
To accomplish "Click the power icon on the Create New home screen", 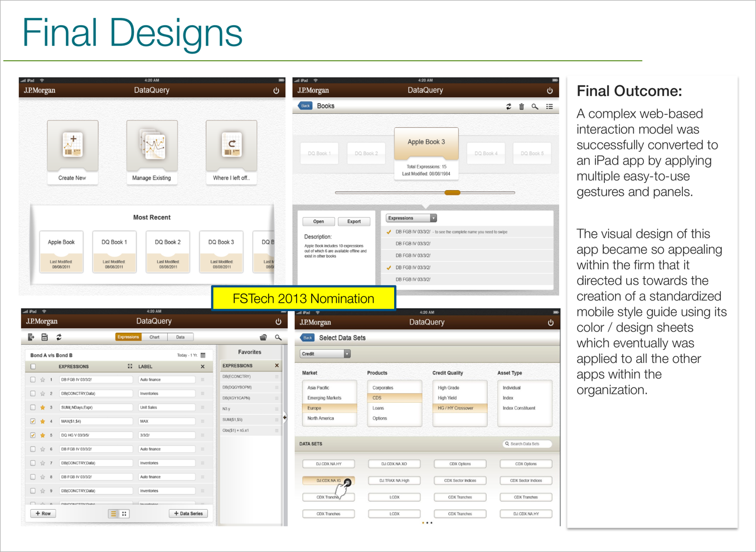I will point(276,90).
